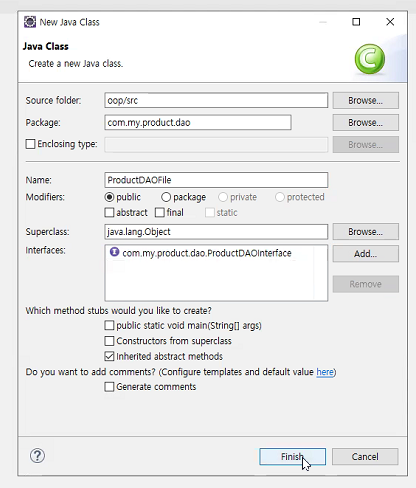
Task: Enable the abstract modifier checkbox
Action: [109, 212]
